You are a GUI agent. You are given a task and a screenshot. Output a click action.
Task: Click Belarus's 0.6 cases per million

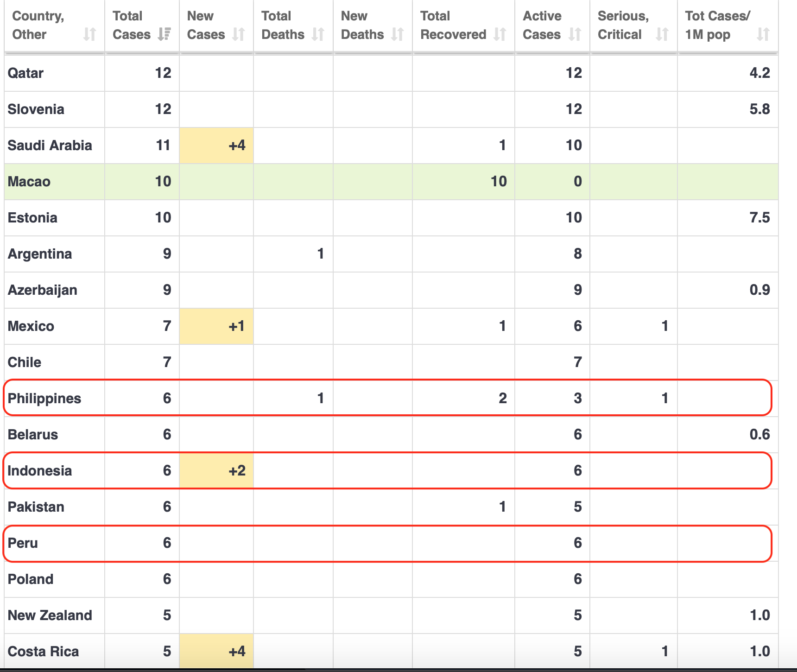click(759, 434)
